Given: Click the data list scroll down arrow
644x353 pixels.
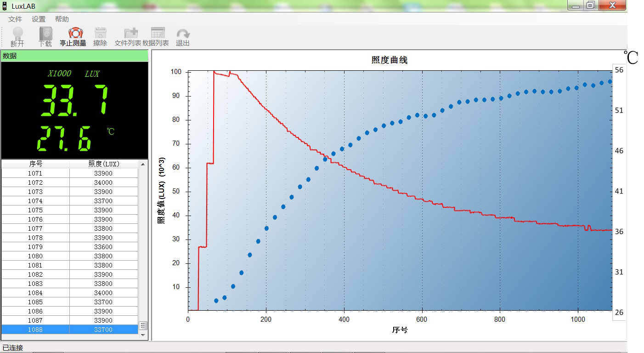Looking at the screenshot, I should [x=143, y=335].
